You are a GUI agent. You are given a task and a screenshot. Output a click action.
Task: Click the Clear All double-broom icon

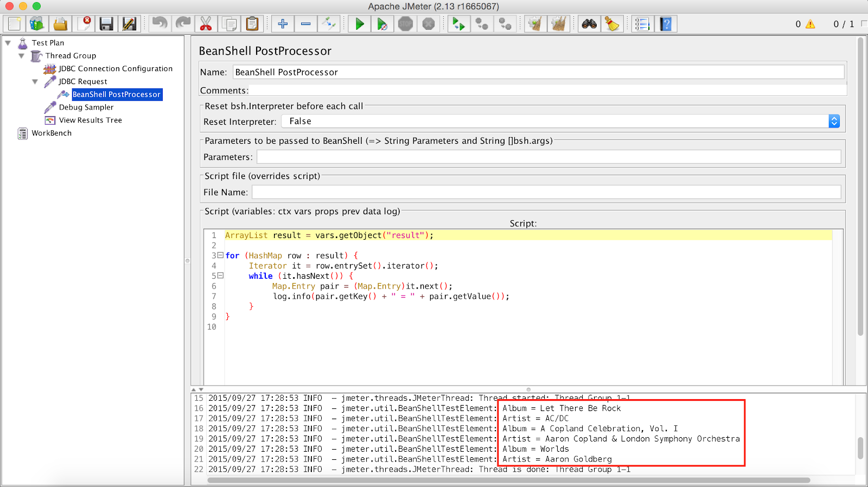(x=558, y=24)
